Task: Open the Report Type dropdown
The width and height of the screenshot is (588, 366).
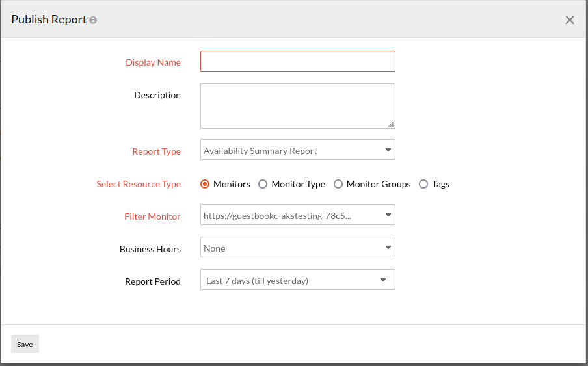Action: click(297, 150)
